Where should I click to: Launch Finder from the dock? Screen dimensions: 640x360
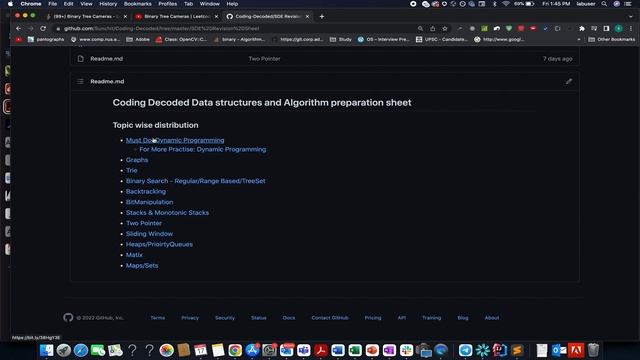tap(47, 350)
